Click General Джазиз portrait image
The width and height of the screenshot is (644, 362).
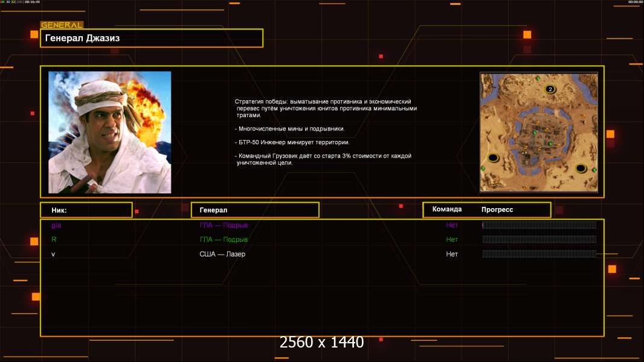(109, 132)
